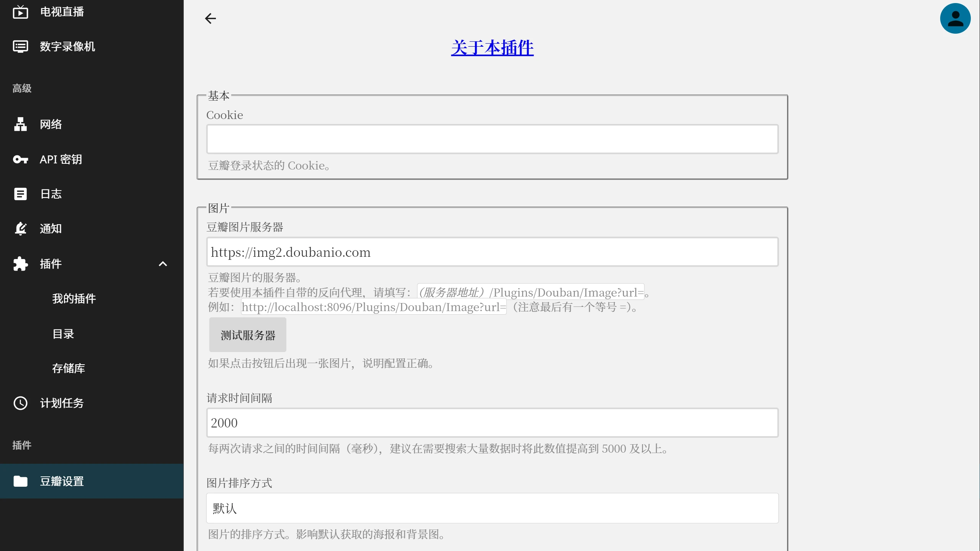Open 通知 settings
The width and height of the screenshot is (980, 551).
[x=92, y=229]
